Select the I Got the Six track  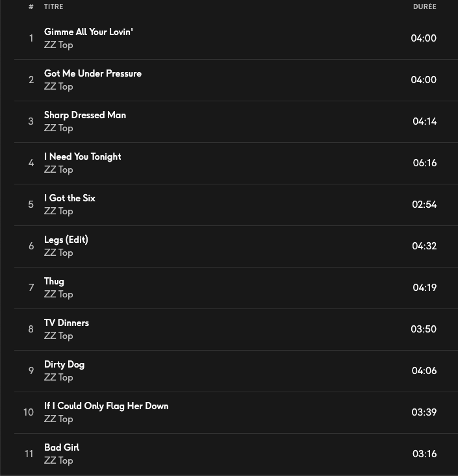point(70,198)
